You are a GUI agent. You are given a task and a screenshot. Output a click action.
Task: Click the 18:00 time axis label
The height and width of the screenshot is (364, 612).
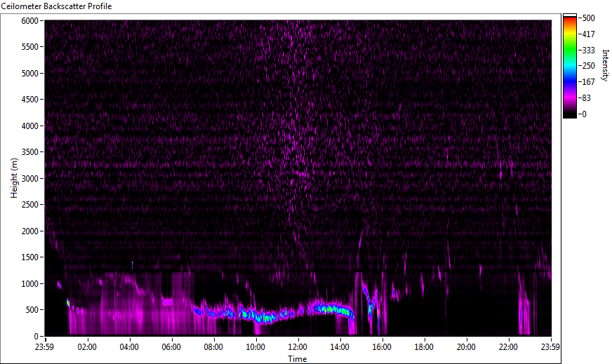pyautogui.click(x=424, y=347)
